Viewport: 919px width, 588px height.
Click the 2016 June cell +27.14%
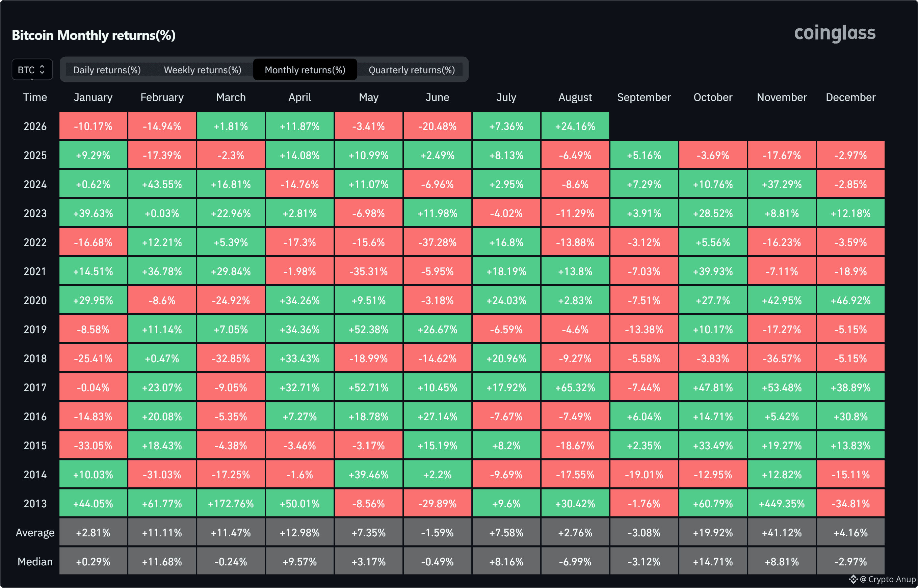[438, 416]
